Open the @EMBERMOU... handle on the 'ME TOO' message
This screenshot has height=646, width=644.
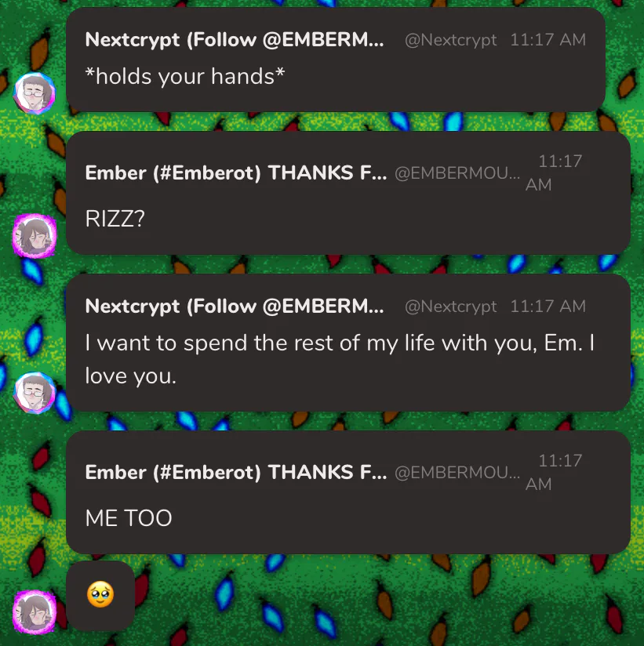(457, 473)
